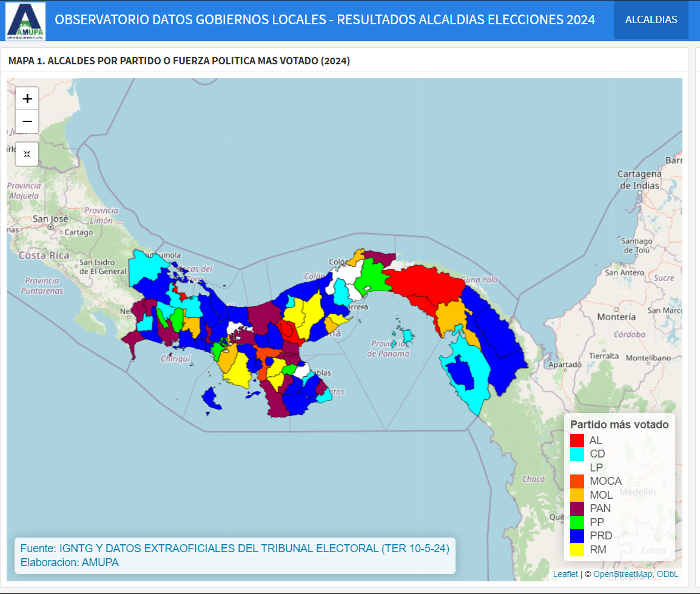Click the amber MOL legend swatch
Viewport: 700px width, 594px height.
pos(577,495)
